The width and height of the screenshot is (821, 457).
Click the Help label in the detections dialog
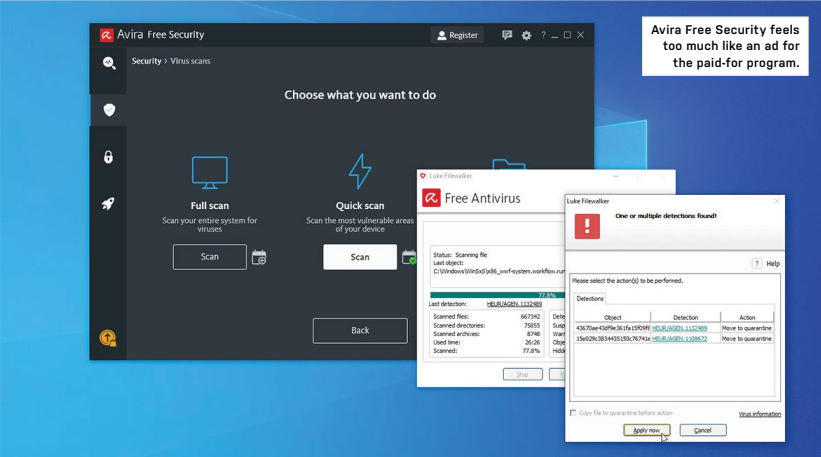[x=773, y=263]
